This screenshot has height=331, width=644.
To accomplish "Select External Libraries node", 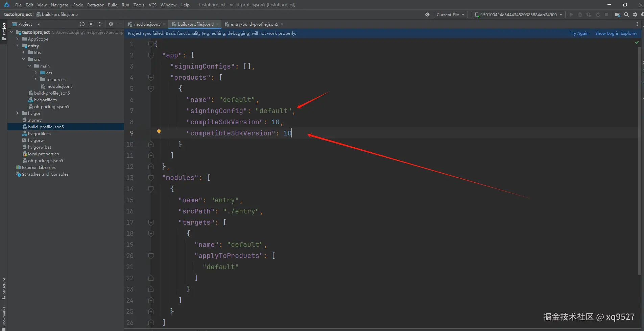I will tap(36, 167).
